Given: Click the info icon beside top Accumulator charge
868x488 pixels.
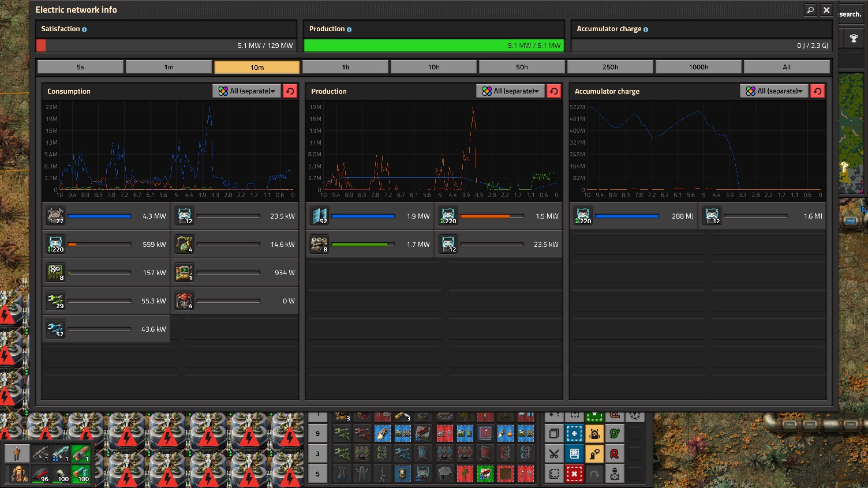Looking at the screenshot, I should pos(646,29).
